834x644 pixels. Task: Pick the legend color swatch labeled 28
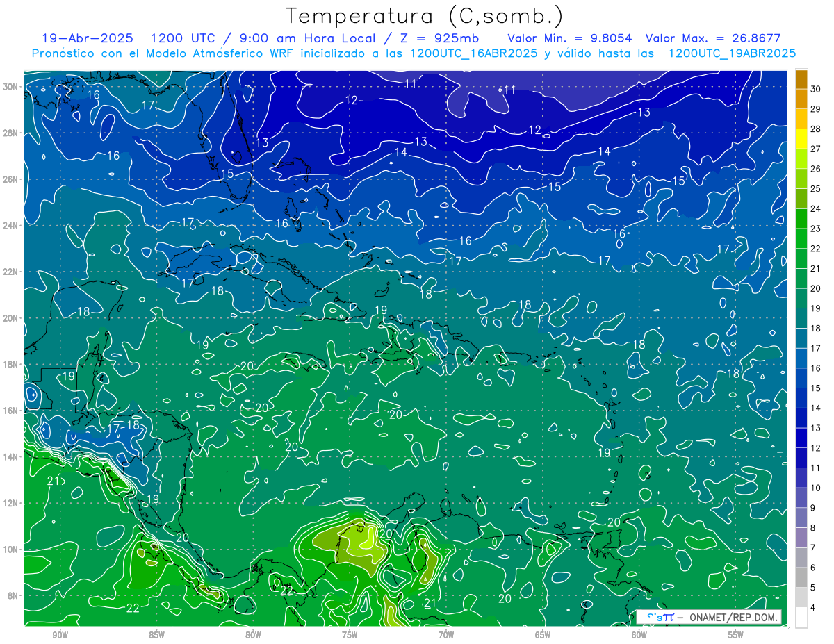(801, 119)
